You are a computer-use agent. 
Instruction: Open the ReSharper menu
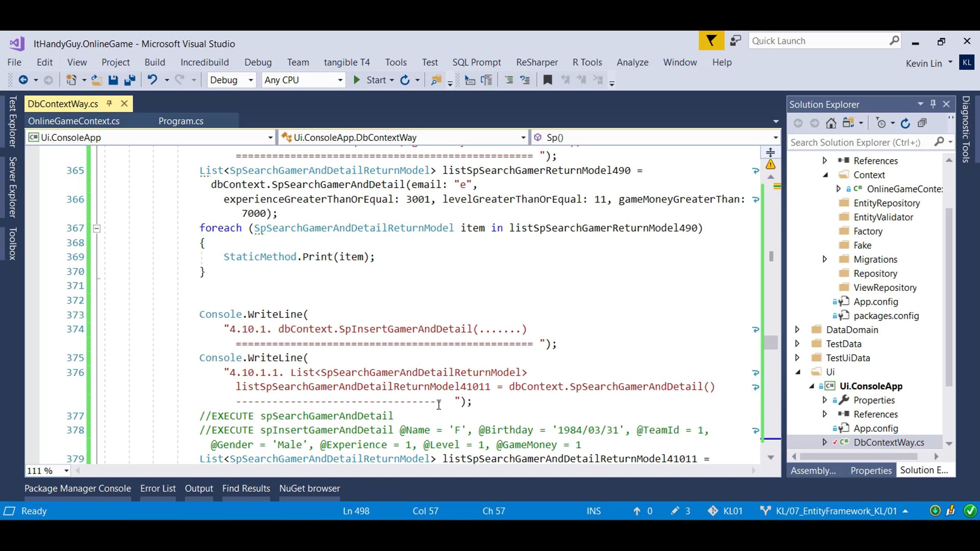pos(536,62)
